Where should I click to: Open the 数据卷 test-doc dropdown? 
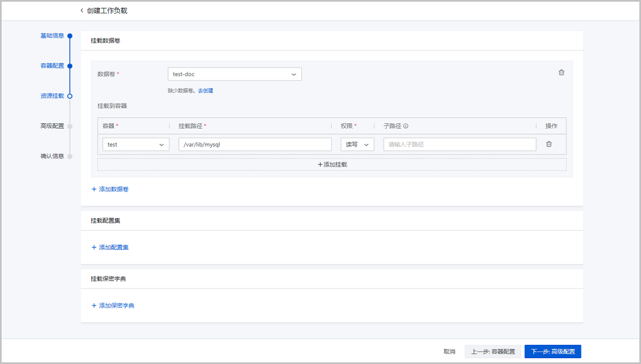click(x=234, y=74)
